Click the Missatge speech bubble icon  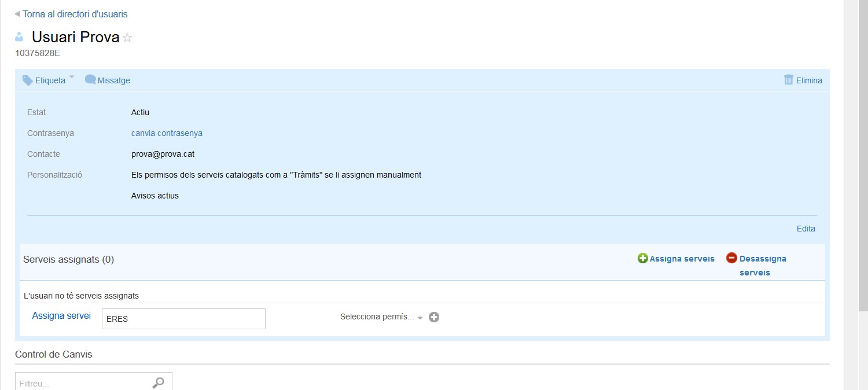pyautogui.click(x=90, y=80)
